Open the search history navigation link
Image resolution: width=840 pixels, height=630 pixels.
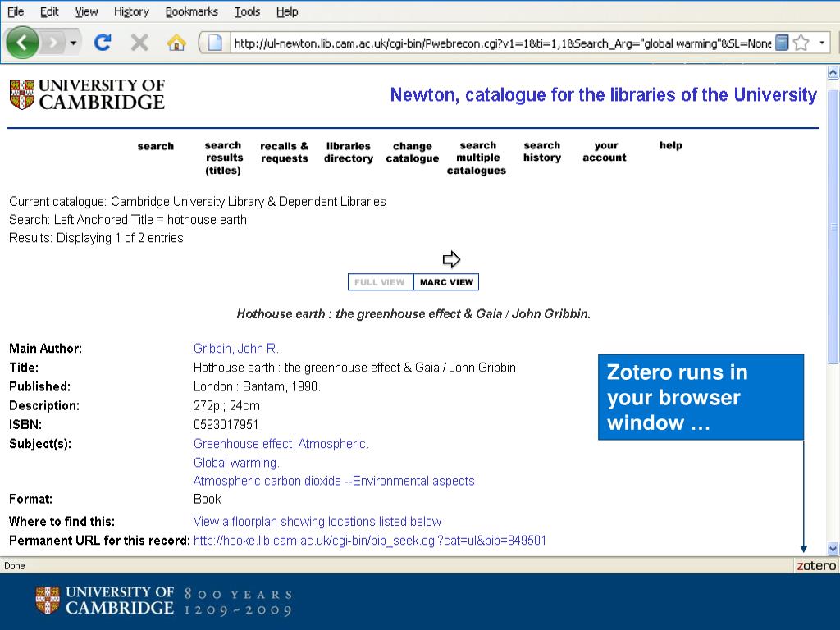(x=541, y=152)
